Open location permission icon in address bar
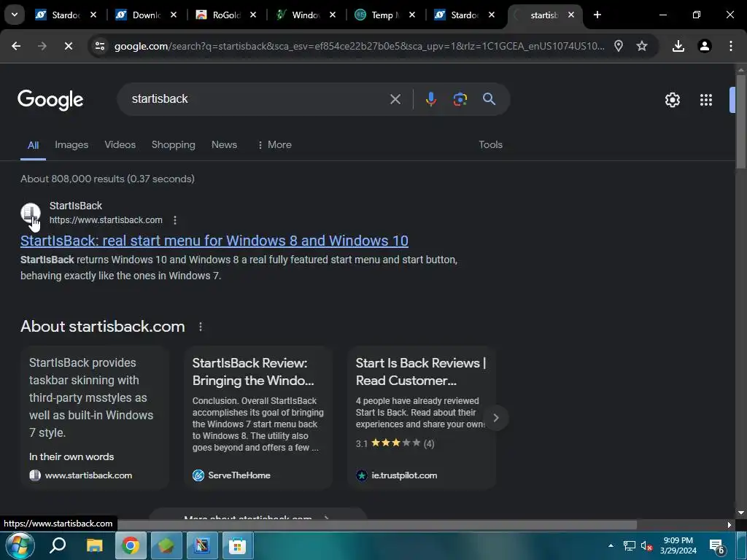This screenshot has width=747, height=560. coord(619,46)
